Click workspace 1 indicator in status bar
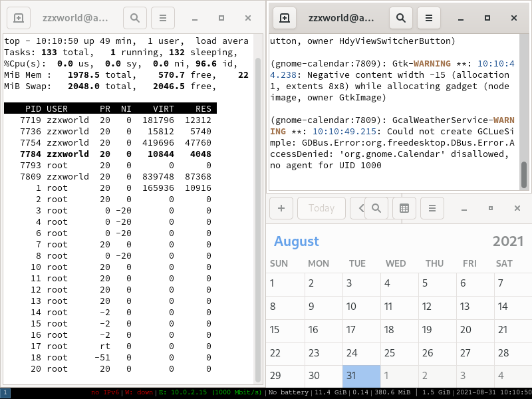The image size is (532, 399). tap(5, 393)
